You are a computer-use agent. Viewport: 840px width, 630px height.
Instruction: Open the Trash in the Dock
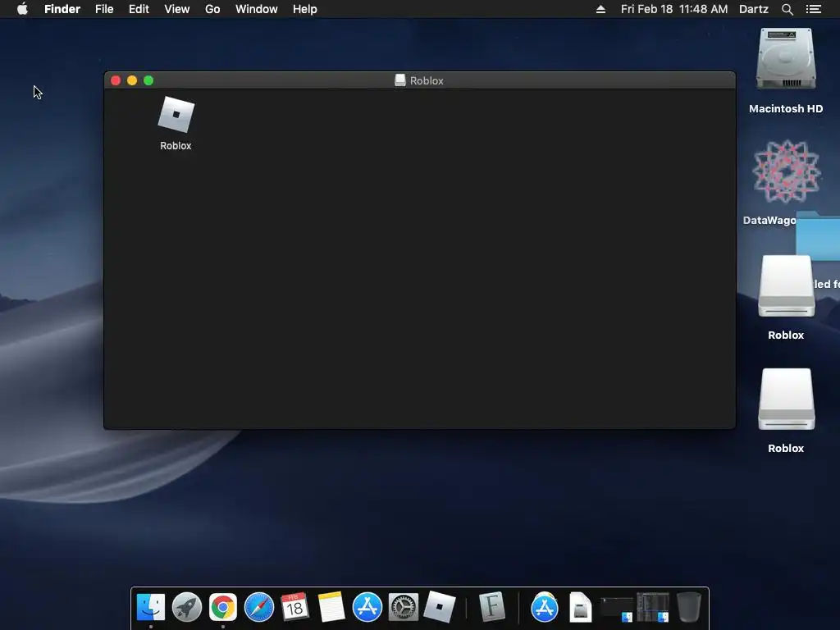[x=688, y=607]
